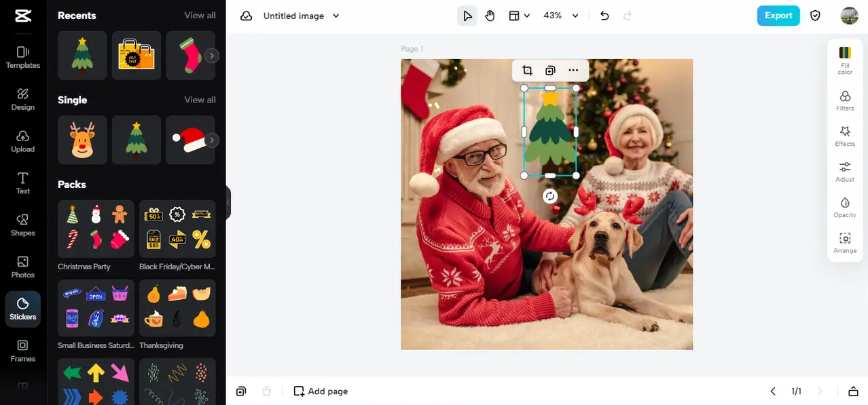
Task: Open the user profile avatar
Action: pyautogui.click(x=850, y=16)
